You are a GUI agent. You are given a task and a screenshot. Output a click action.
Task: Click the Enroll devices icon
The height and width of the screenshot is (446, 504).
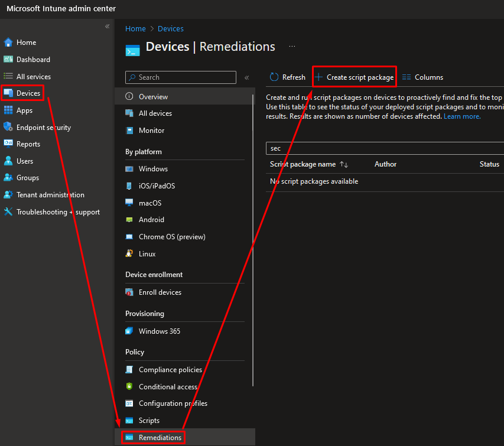129,292
